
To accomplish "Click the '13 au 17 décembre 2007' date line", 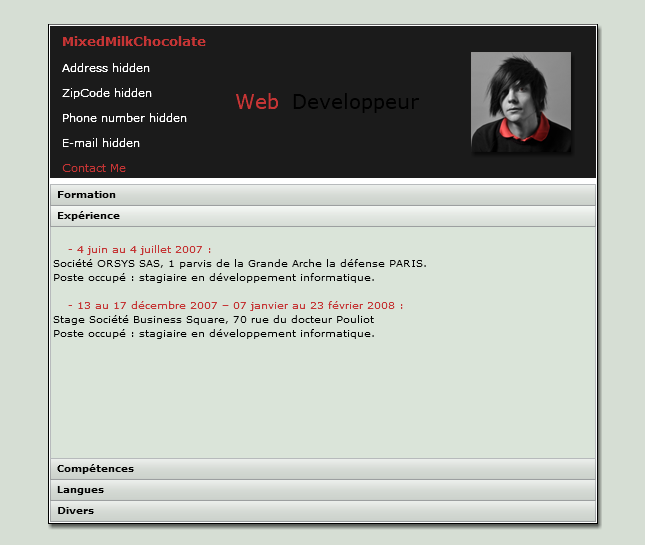I will click(x=235, y=306).
